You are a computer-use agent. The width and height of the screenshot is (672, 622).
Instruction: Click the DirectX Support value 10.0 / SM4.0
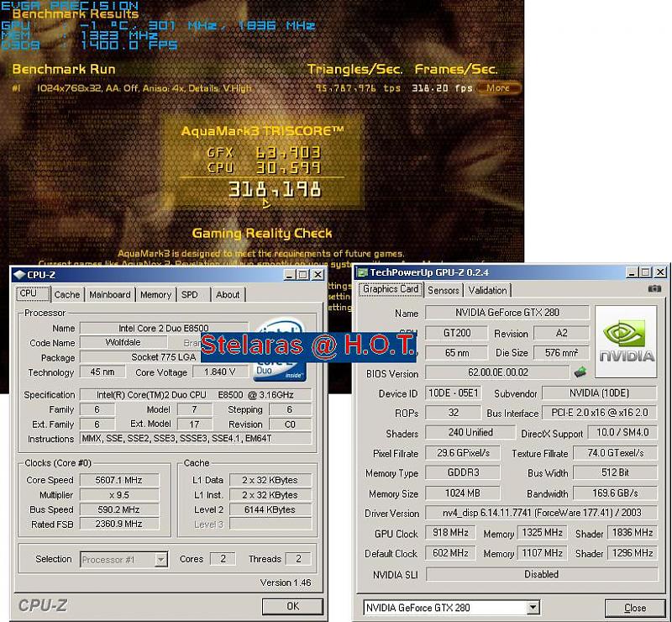point(622,432)
